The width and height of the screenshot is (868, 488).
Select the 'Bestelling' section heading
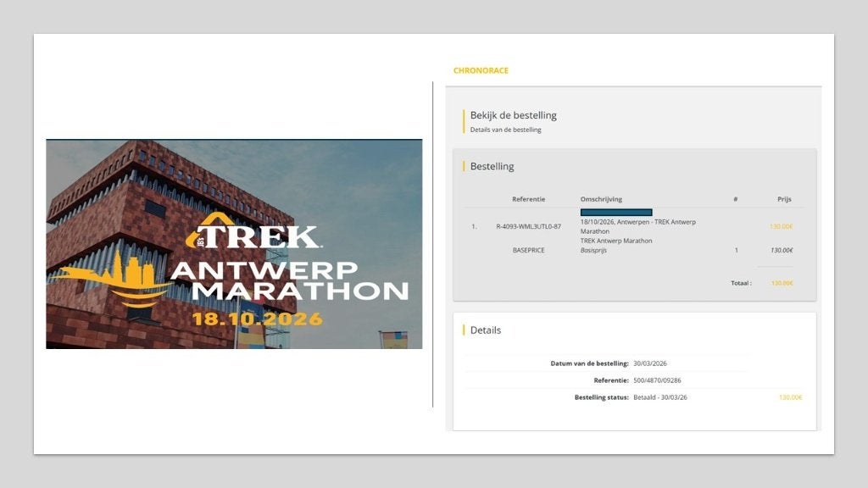(492, 166)
